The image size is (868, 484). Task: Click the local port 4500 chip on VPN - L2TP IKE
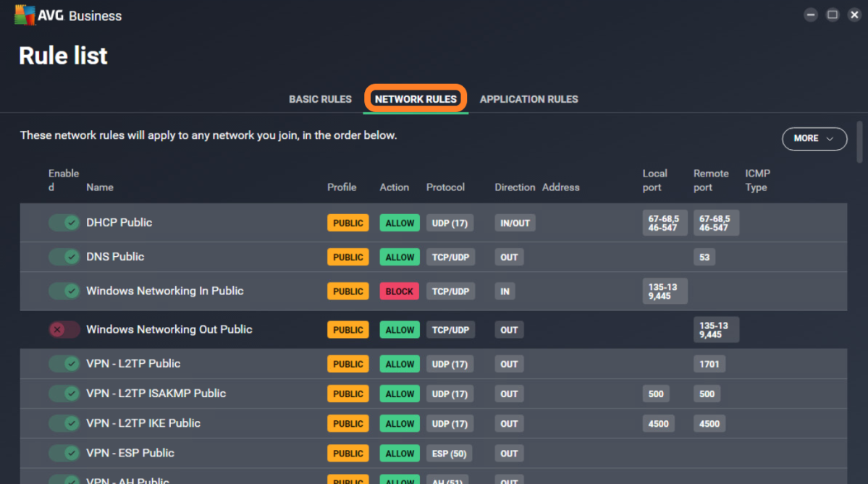(658, 423)
